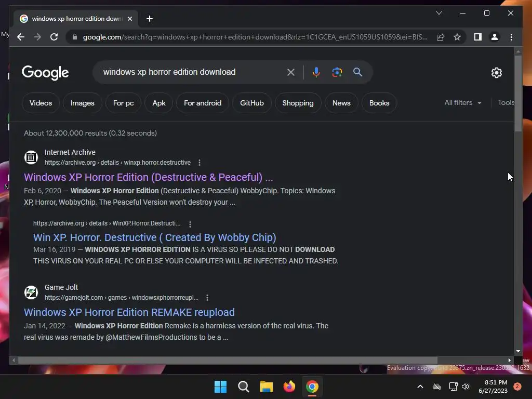The image size is (532, 399).
Task: Click the padlock site info icon
Action: (75, 37)
